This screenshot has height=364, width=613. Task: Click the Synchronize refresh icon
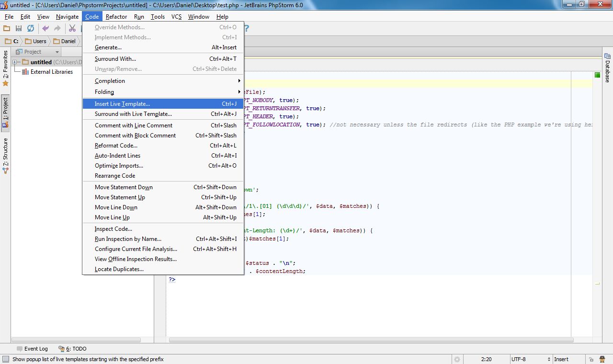click(x=31, y=29)
